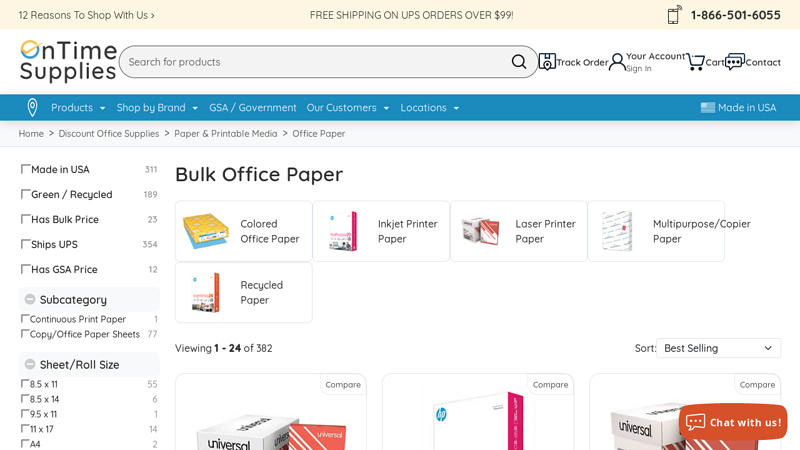Collapse Sheet/Roll Size with minus icon

click(30, 364)
